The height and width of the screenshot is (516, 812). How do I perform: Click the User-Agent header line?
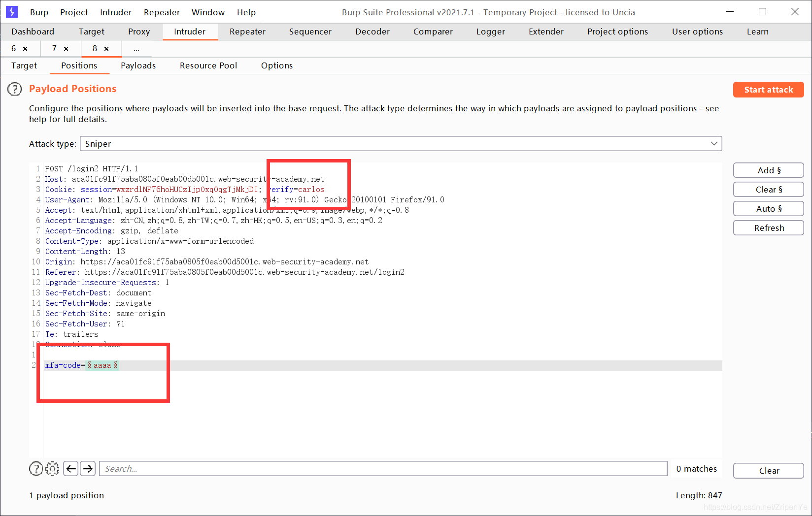245,200
